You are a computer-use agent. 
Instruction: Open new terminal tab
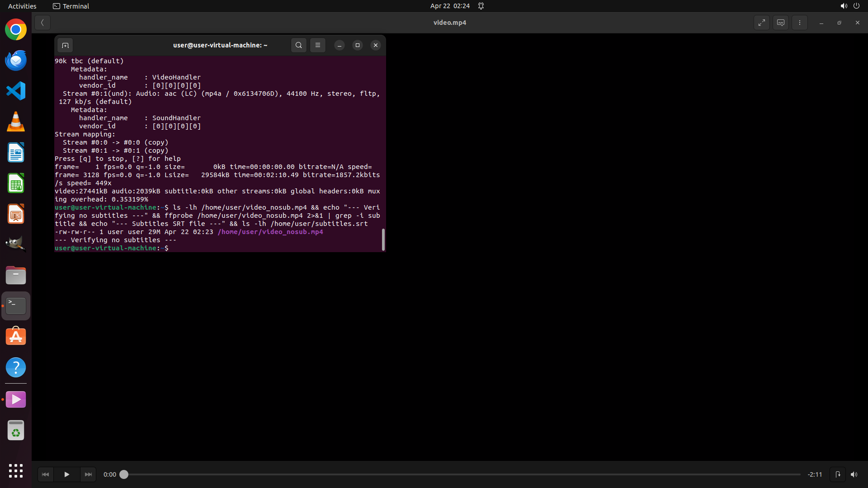point(65,45)
